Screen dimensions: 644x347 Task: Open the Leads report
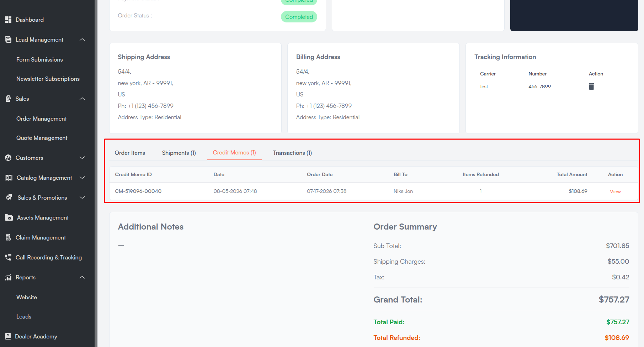coord(24,316)
